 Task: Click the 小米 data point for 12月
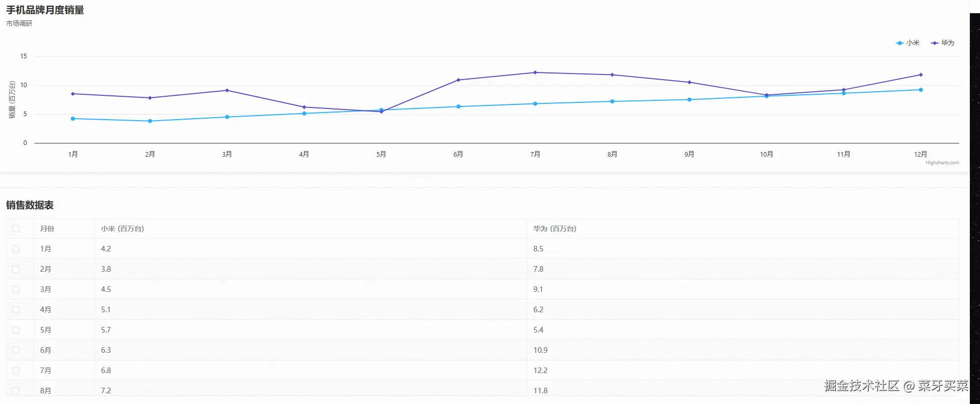click(921, 90)
